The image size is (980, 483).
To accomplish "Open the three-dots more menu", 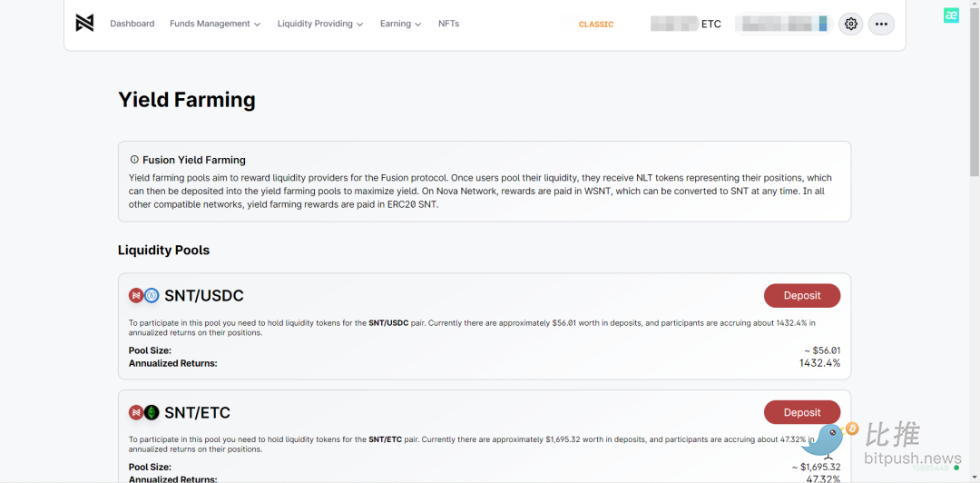I will [881, 24].
